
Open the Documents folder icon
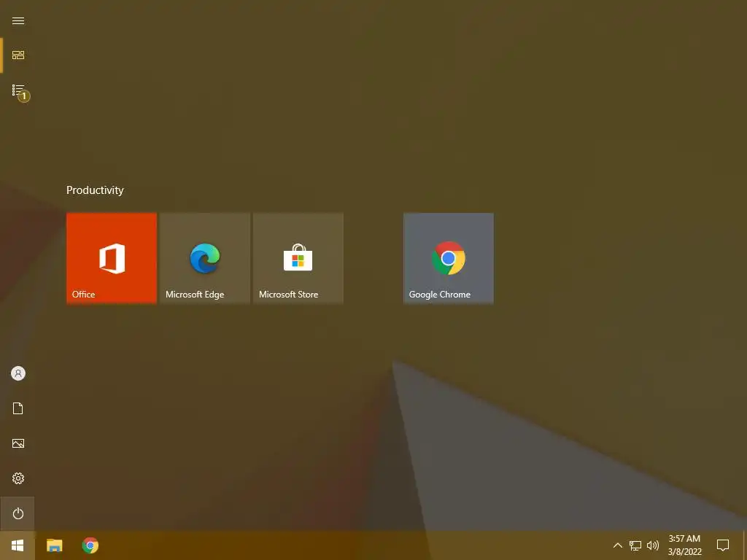tap(18, 408)
